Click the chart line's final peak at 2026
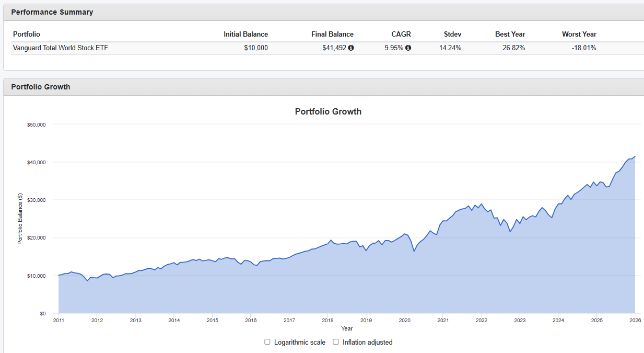The width and height of the screenshot is (644, 353). click(635, 156)
